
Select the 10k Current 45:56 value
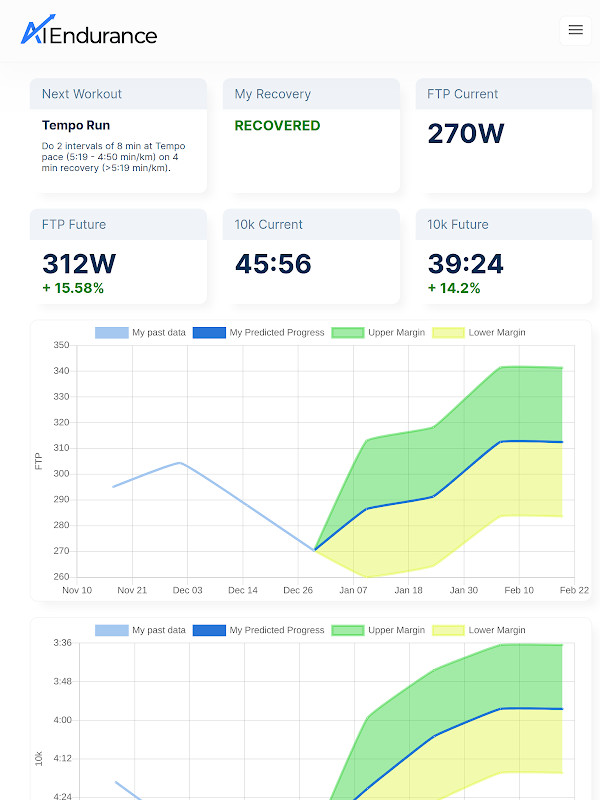coord(273,264)
